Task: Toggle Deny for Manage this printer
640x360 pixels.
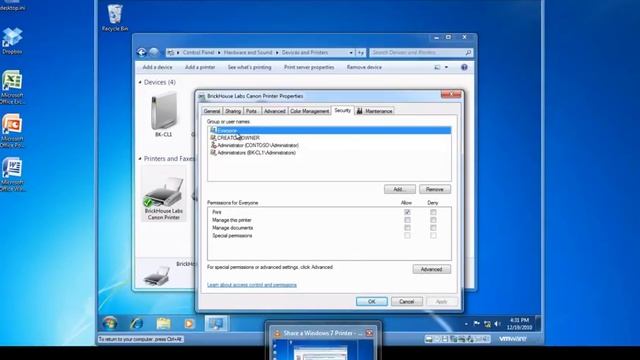Action: pos(433,220)
